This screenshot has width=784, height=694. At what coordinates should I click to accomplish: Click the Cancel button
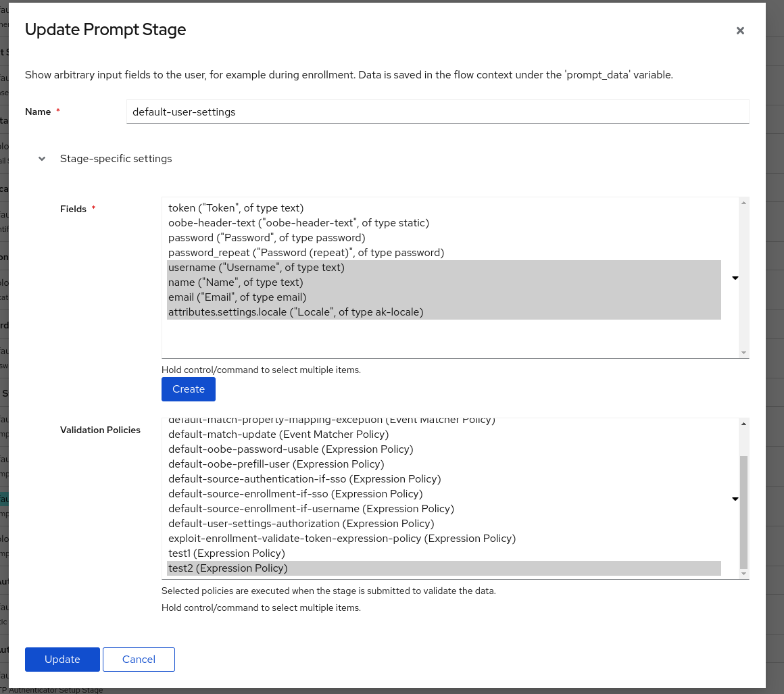139,659
